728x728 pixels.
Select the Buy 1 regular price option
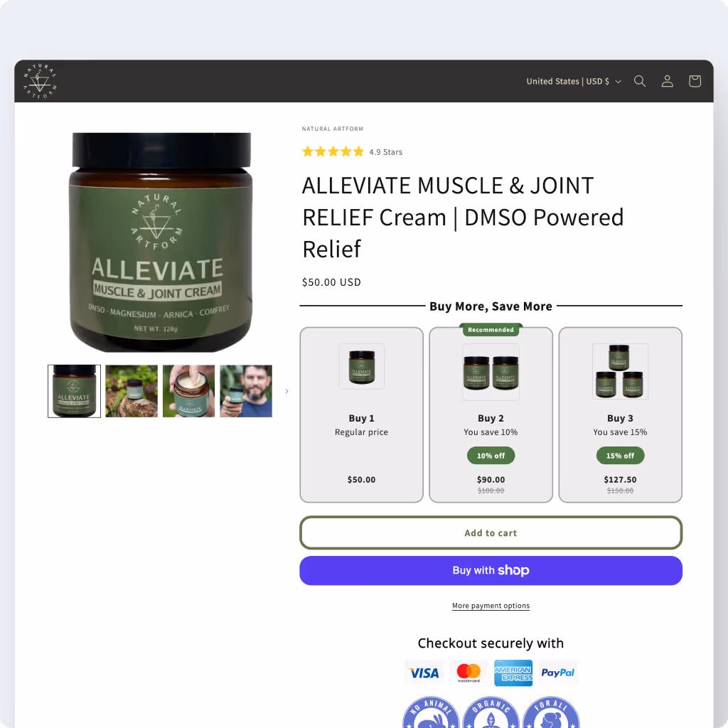(x=361, y=414)
